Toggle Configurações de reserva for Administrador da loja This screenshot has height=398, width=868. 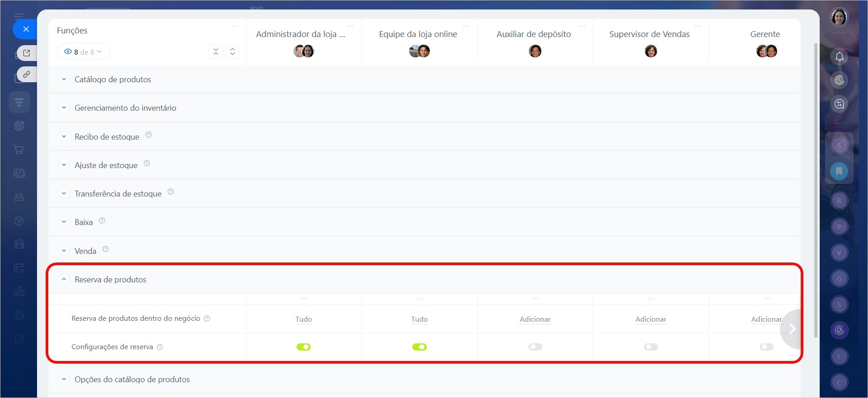pyautogui.click(x=303, y=347)
